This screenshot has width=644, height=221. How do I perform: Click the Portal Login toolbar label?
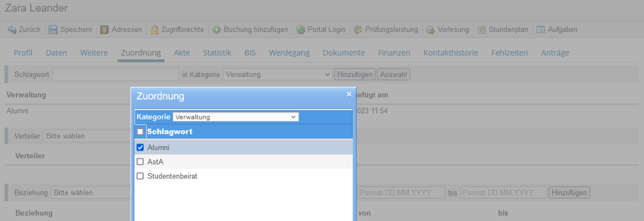(x=327, y=30)
